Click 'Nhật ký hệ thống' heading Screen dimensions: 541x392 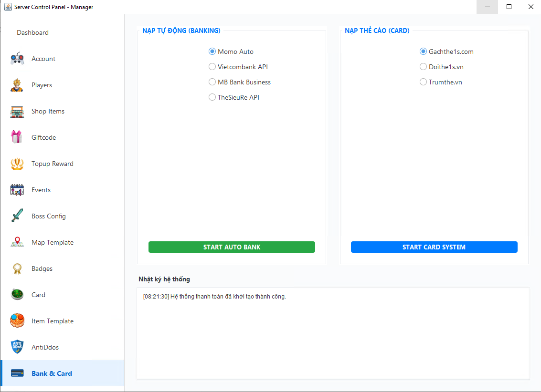click(164, 279)
